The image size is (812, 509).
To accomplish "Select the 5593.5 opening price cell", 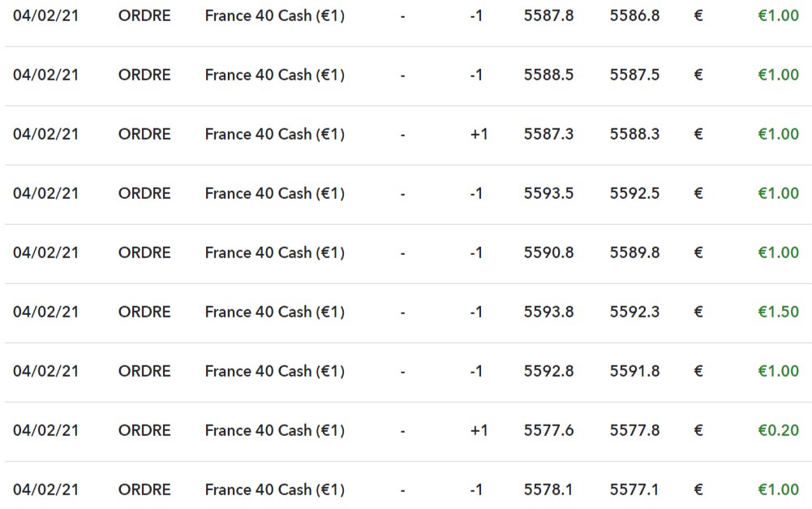I will pyautogui.click(x=548, y=193).
